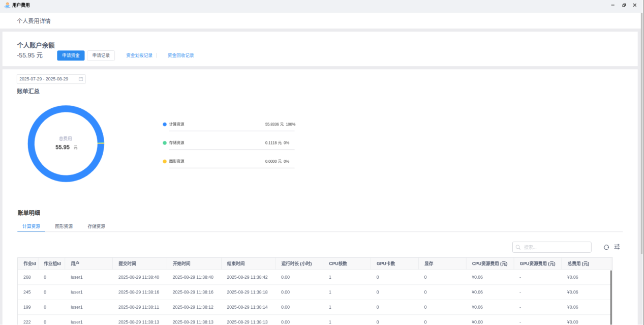Toggle the green 存储资源 legend dot
The height and width of the screenshot is (325, 644).
point(165,143)
